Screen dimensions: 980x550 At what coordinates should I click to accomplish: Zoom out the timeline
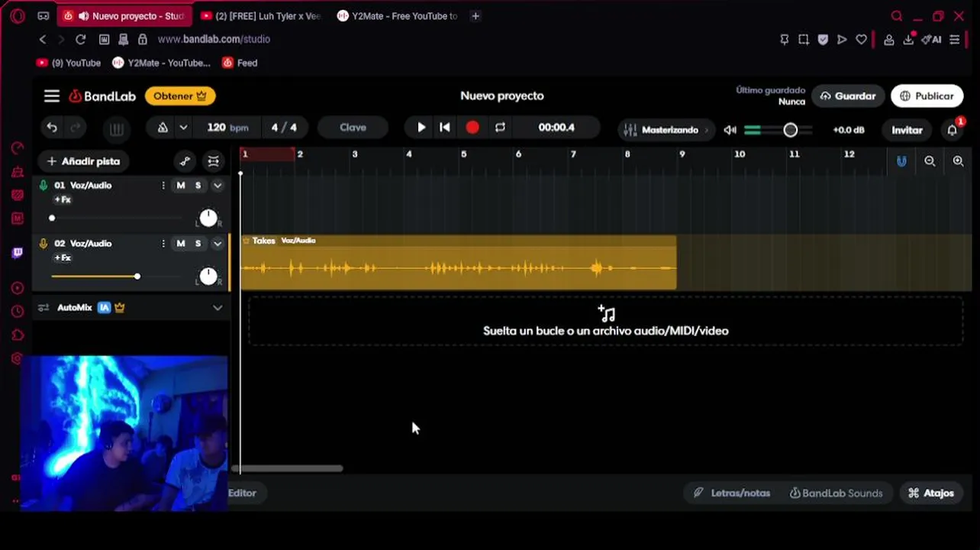tap(930, 161)
